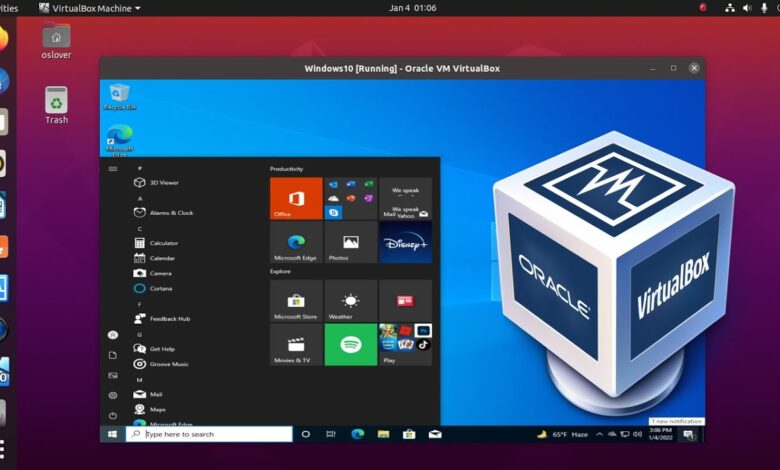780x470 pixels.
Task: Click the Explore group header
Action: (x=280, y=272)
